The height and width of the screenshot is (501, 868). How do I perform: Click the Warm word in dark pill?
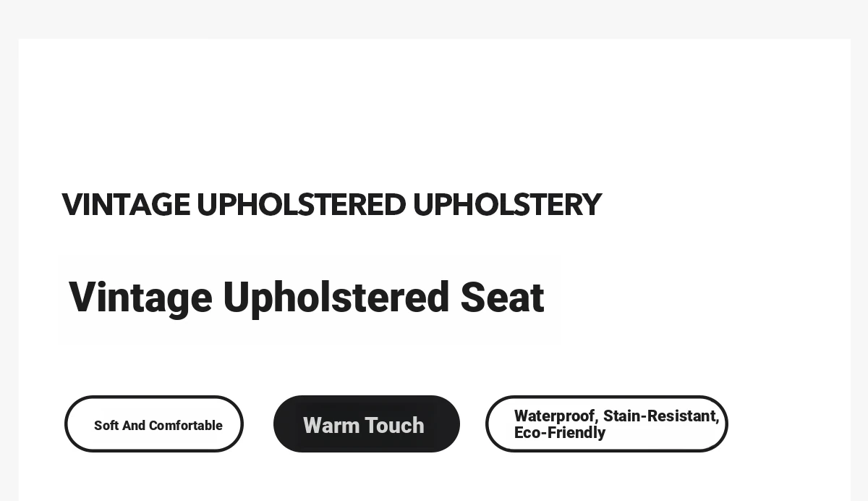coord(331,426)
